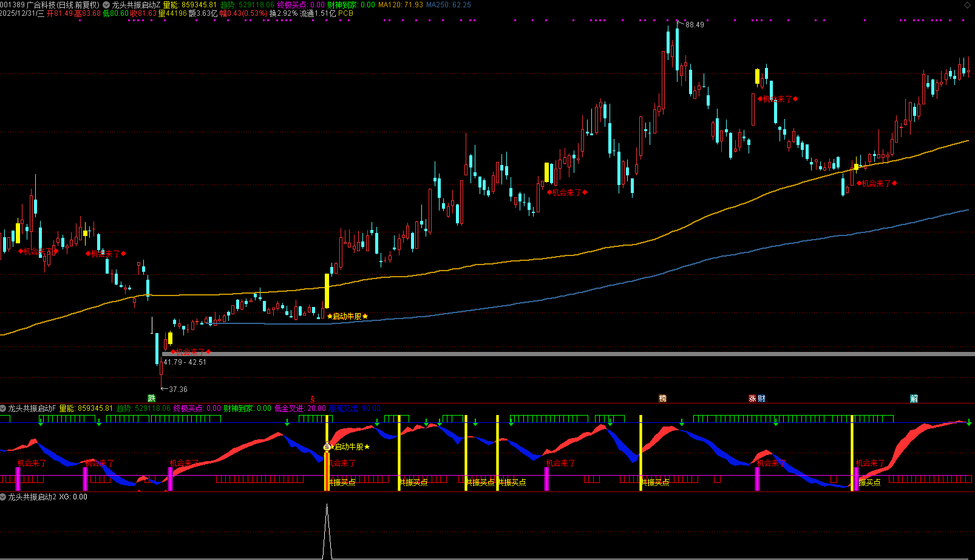
Task: Click the 41.79 - 42.51 gap label
Action: click(x=185, y=362)
